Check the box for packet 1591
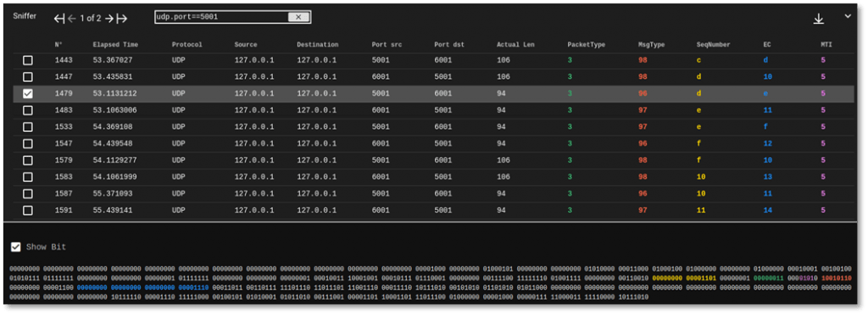The image size is (868, 315). pos(28,211)
